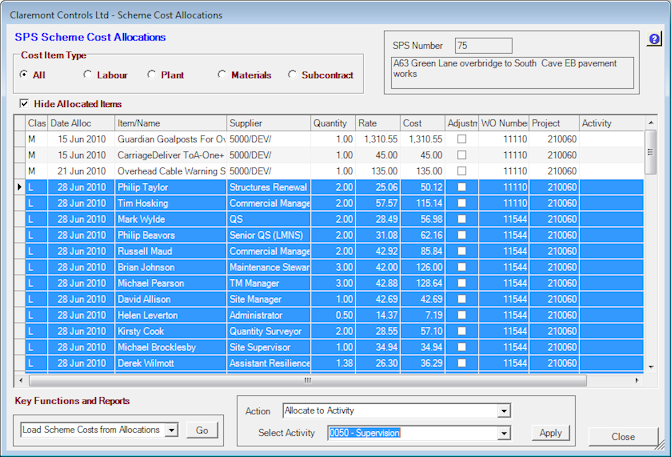This screenshot has height=457, width=671.
Task: Tick Adjustment box for Mark Wylde row
Action: click(x=461, y=219)
